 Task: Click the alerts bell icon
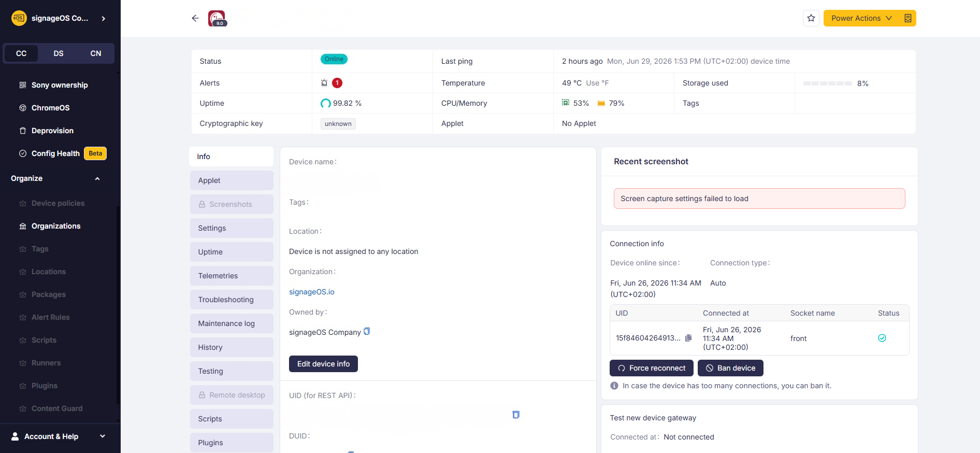(324, 83)
